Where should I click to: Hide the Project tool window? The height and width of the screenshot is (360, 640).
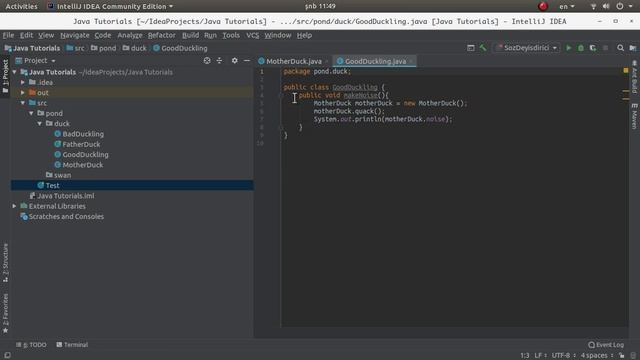point(247,60)
